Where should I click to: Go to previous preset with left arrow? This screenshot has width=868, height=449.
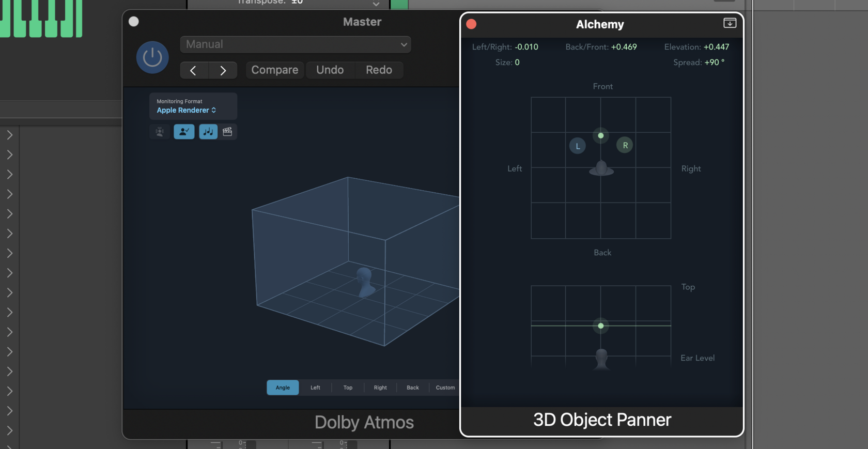(194, 70)
